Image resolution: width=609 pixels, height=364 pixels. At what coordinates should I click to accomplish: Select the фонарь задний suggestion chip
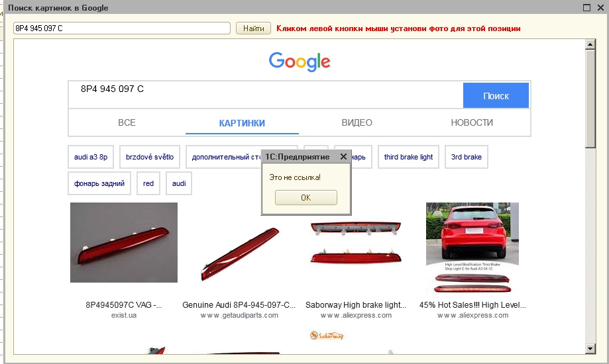[x=99, y=183]
